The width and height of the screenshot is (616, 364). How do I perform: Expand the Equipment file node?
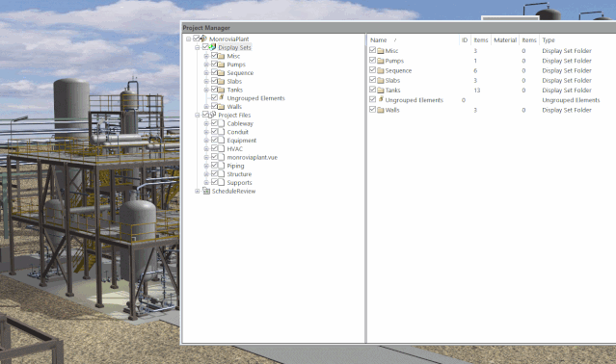coord(206,141)
